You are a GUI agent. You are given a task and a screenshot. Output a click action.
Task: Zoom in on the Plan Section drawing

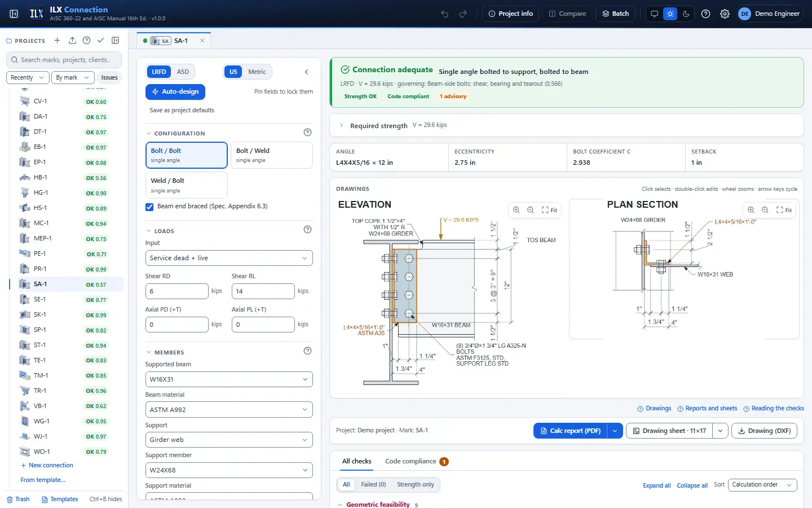[751, 210]
